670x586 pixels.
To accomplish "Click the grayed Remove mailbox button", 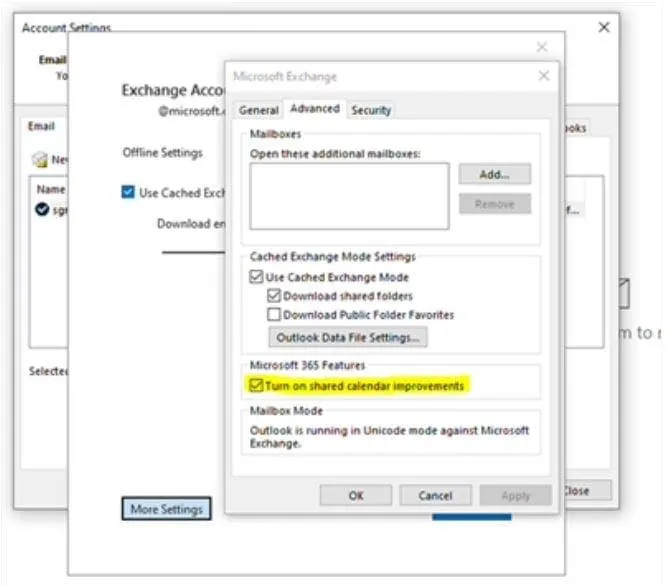I will pyautogui.click(x=495, y=204).
